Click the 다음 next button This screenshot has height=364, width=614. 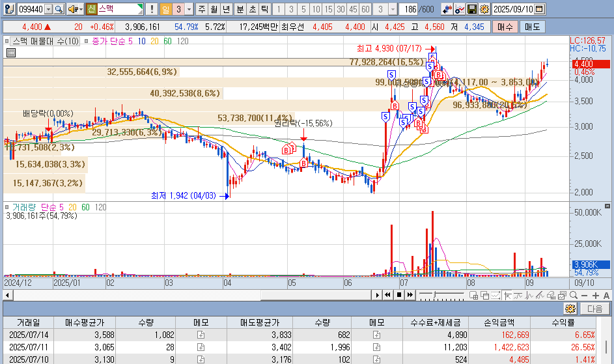click(595, 309)
